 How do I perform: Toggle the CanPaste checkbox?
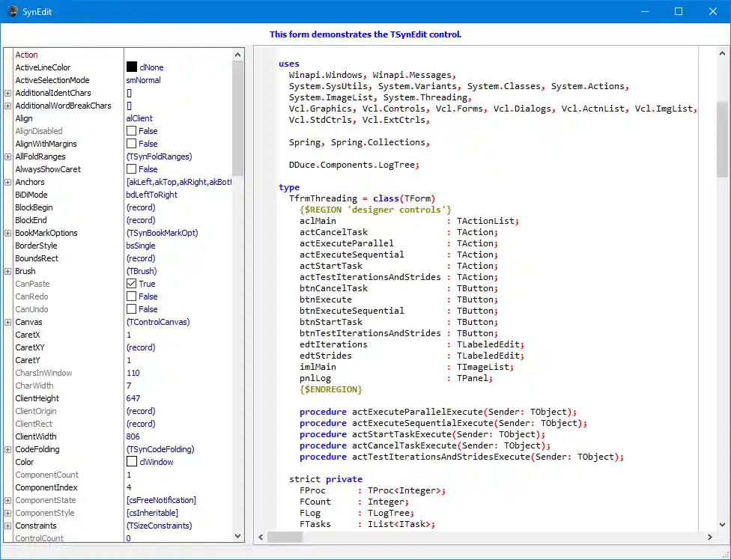pos(131,284)
